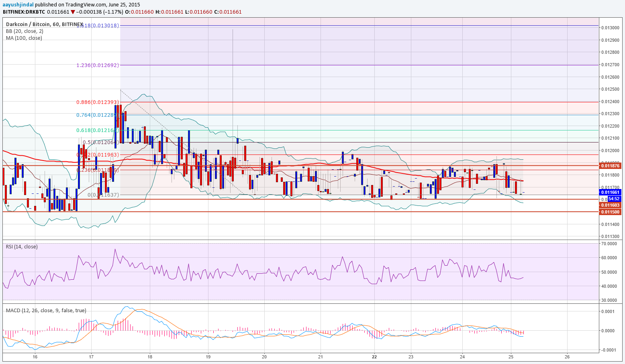This screenshot has width=625, height=364.
Task: Click date 25 on the time axis
Action: 511,357
